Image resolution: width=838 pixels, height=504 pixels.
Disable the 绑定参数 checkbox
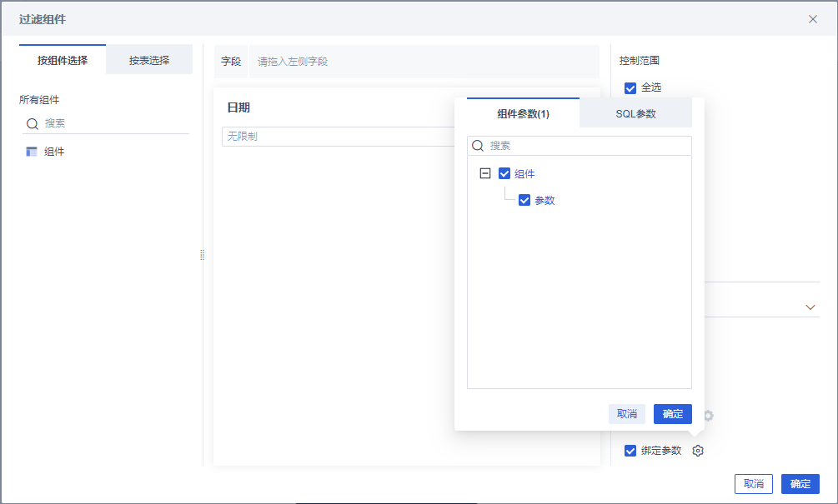[x=630, y=451]
